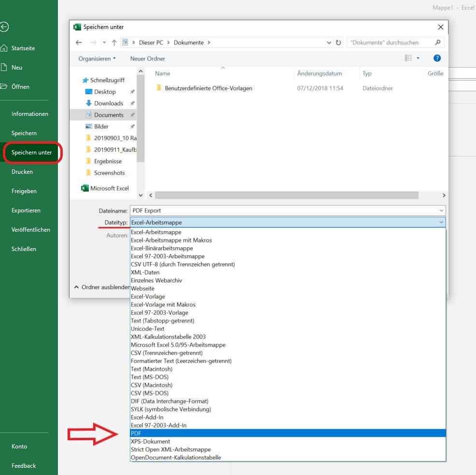Open recent locations dropdown arrow
The image size is (476, 475).
pos(104,42)
